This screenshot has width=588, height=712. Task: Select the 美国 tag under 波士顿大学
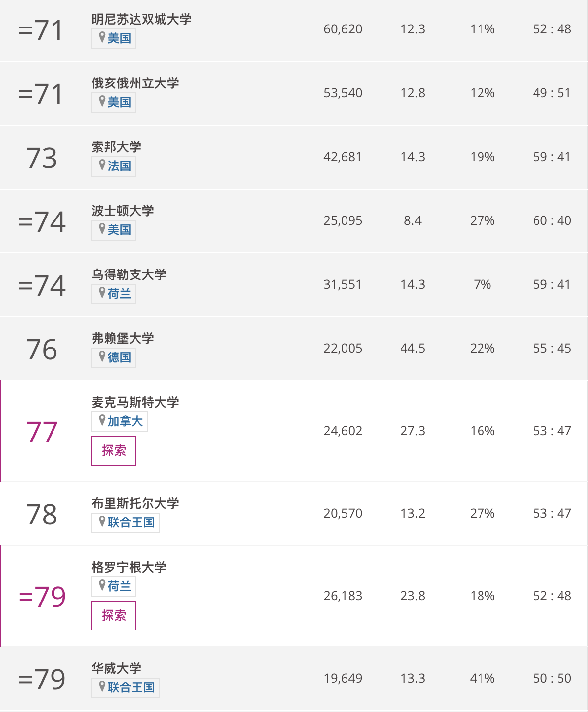(x=114, y=230)
